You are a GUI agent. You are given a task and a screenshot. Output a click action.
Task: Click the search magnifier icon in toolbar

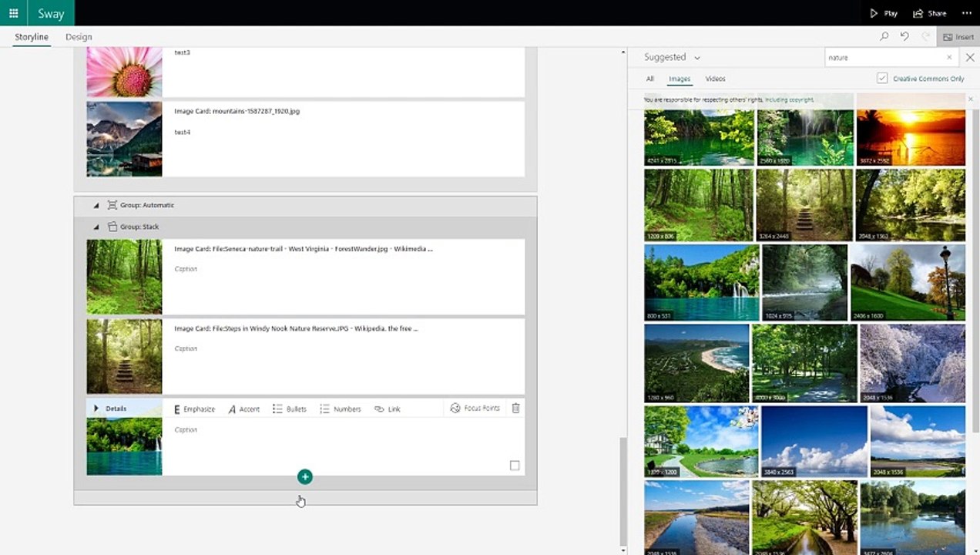pos(884,36)
